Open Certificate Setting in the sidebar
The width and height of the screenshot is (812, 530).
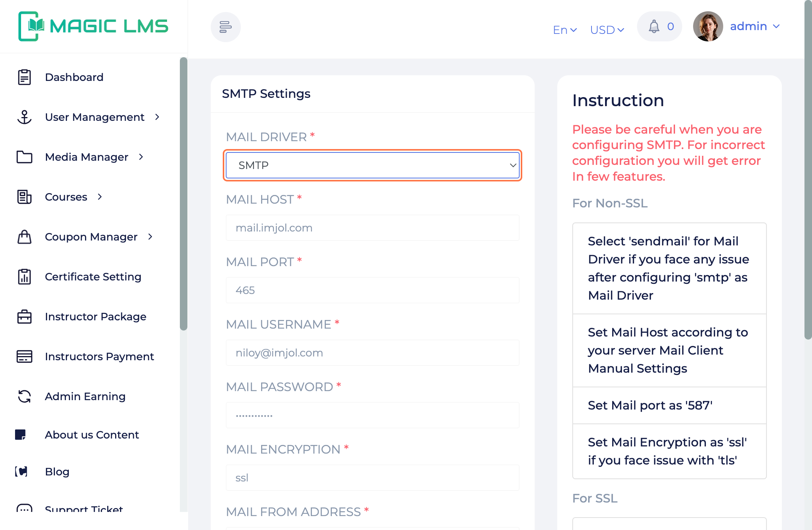coord(93,277)
